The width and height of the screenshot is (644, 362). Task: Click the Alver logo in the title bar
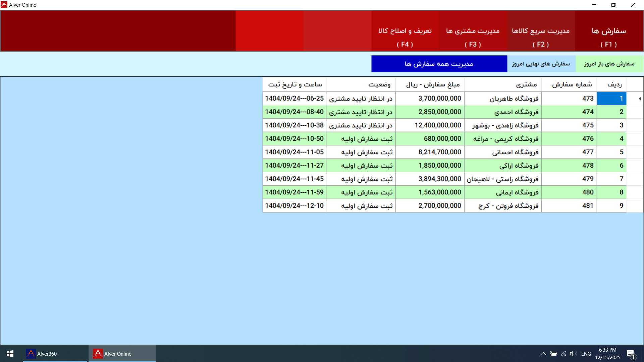point(4,5)
